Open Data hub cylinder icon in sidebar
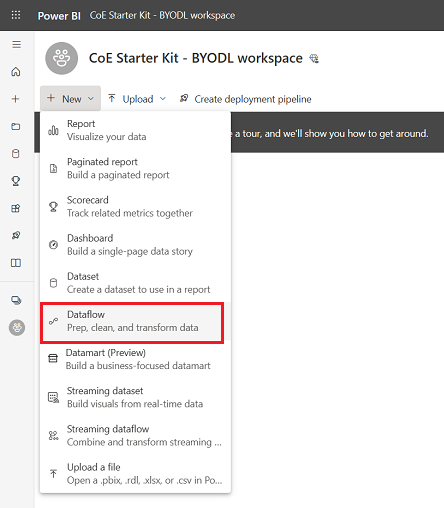This screenshot has height=508, width=444. tap(16, 153)
